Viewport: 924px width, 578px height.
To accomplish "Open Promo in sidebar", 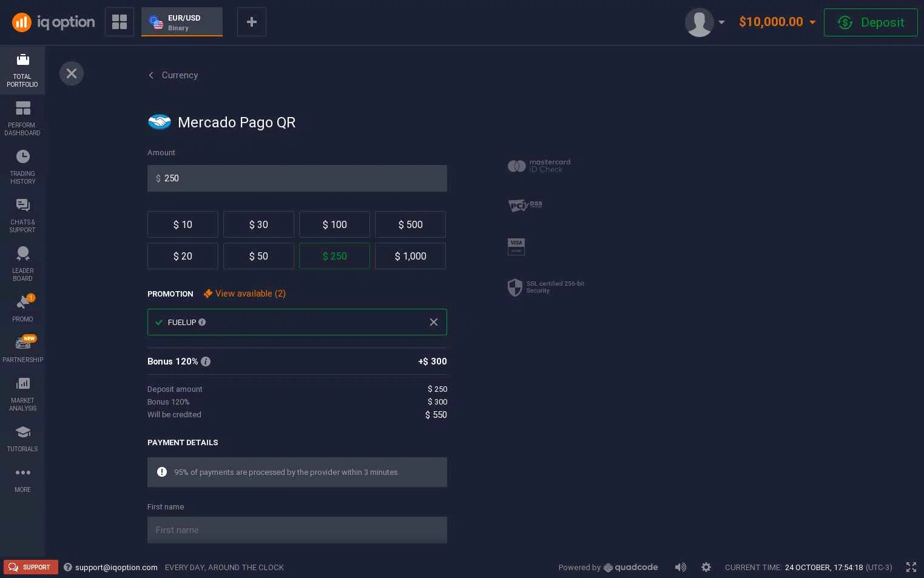I will pos(22,308).
